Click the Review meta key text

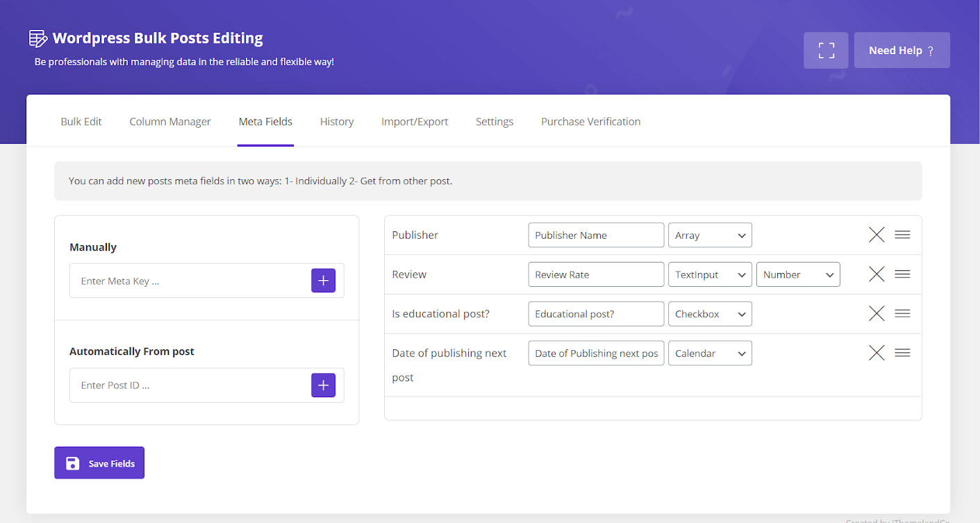coord(409,274)
